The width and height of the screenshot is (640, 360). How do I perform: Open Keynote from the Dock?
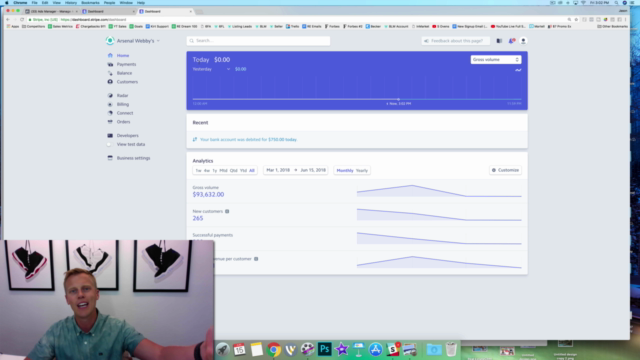[359, 349]
